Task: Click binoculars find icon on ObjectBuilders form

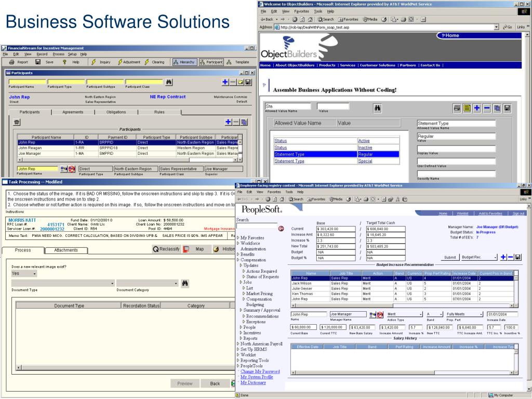Action: pos(377,108)
